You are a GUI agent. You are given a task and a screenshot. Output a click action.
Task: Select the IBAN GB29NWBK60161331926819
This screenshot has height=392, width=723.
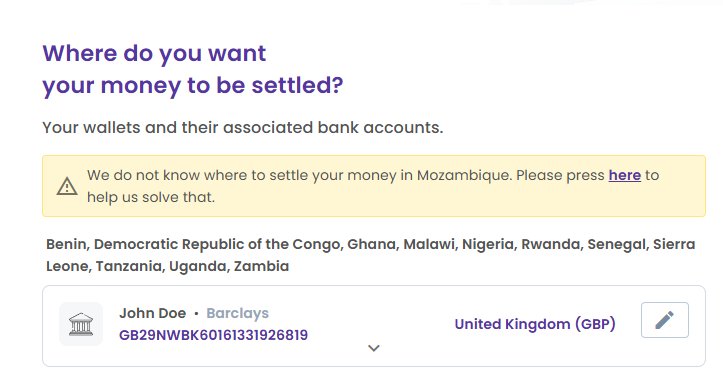[x=213, y=335]
